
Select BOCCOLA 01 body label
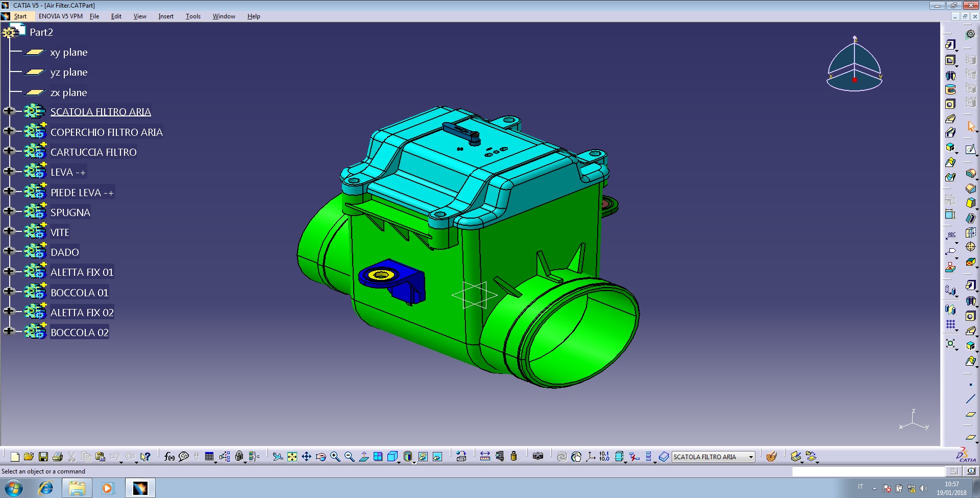pyautogui.click(x=79, y=293)
